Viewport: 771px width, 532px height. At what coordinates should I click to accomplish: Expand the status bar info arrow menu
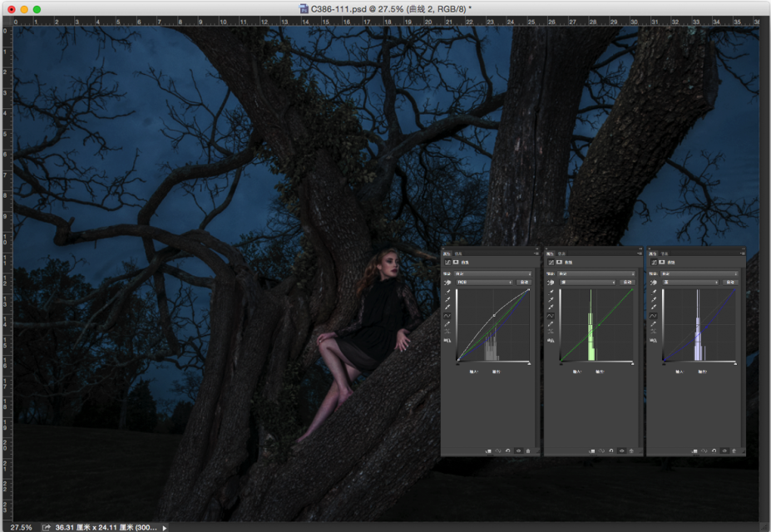165,528
